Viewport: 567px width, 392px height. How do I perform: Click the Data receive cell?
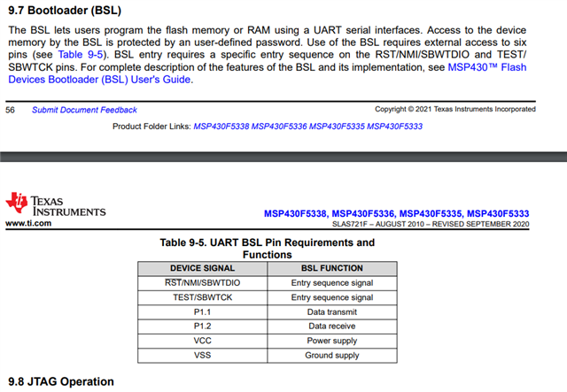(x=332, y=327)
